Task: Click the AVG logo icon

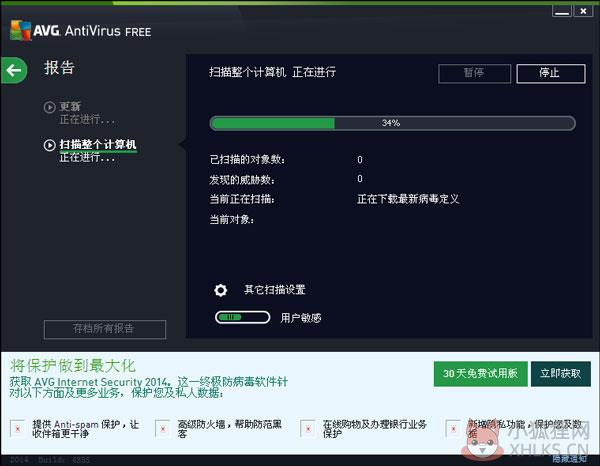Action: click(x=21, y=30)
